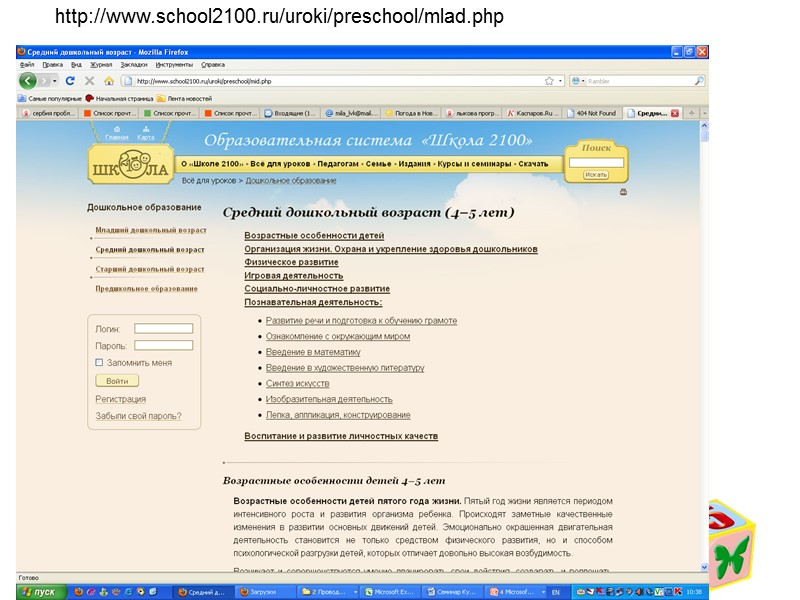Click the vertical scrollbar thumb
This screenshot has height=600, width=800.
click(x=704, y=136)
